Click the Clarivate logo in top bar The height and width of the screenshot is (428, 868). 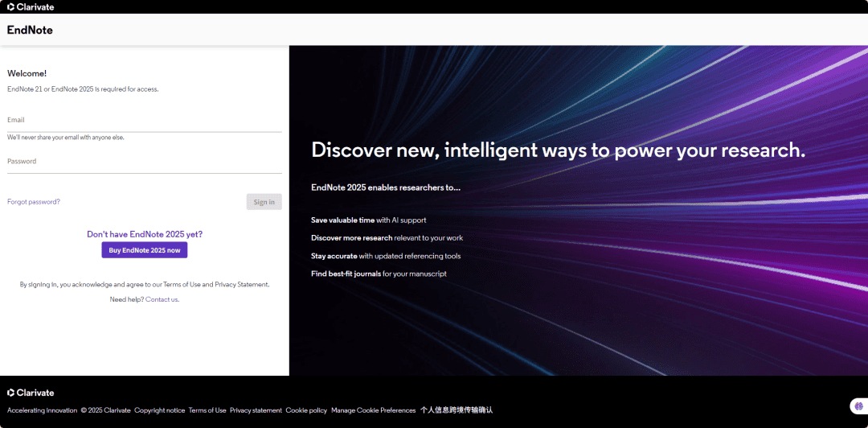point(31,6)
